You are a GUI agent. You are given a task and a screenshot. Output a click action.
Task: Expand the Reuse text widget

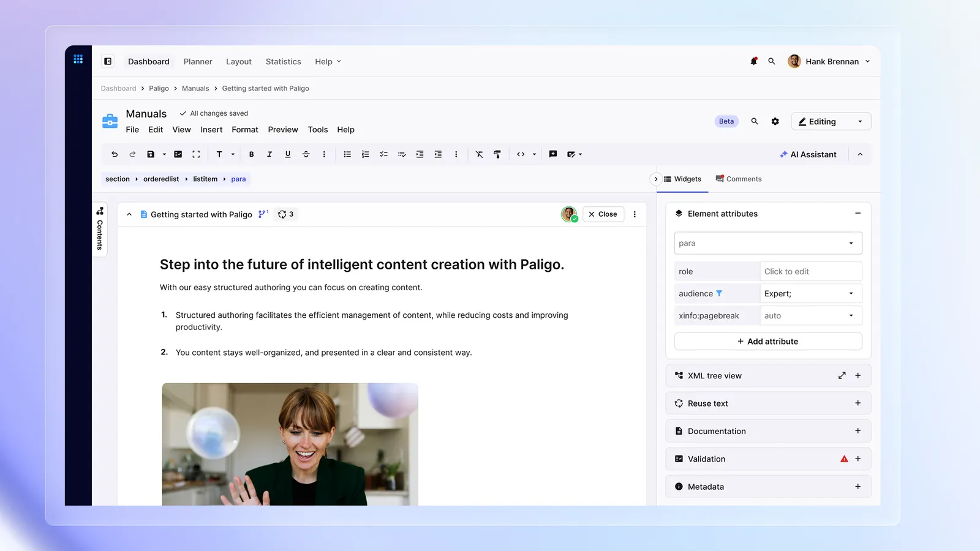click(x=858, y=403)
